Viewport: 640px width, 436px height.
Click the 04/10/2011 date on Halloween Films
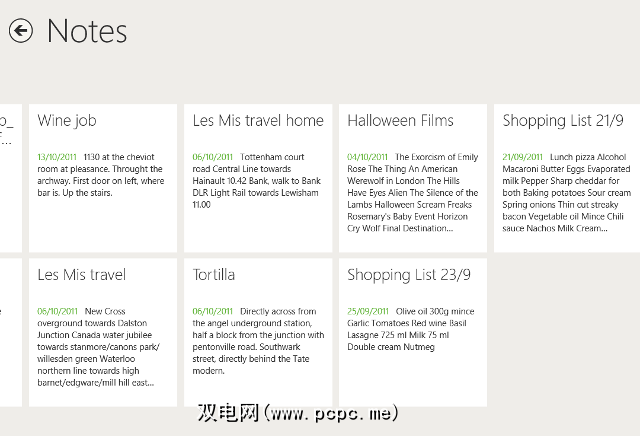point(367,157)
